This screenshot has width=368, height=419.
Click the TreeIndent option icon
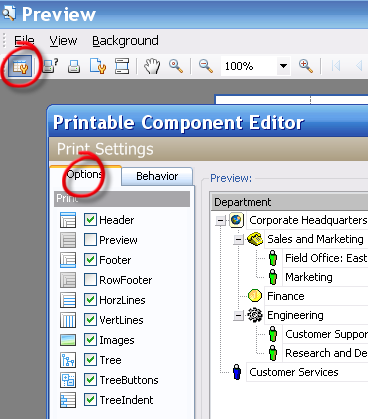(x=68, y=400)
